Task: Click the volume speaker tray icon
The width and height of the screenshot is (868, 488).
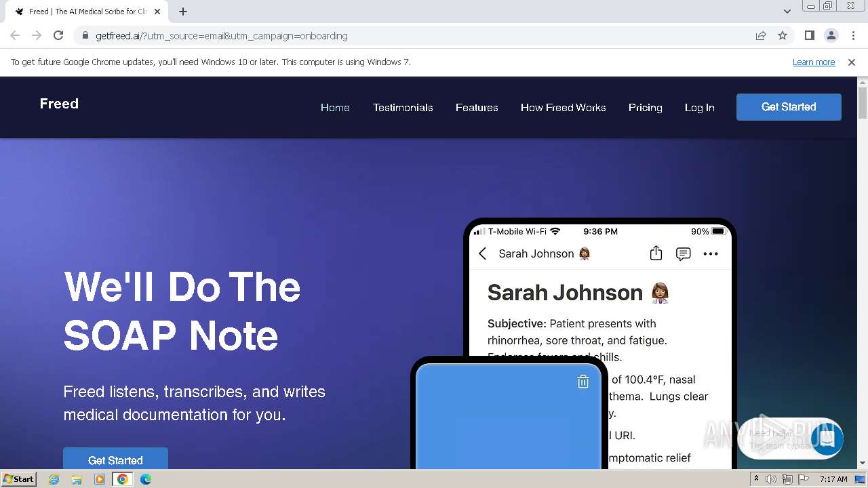Action: [771, 479]
